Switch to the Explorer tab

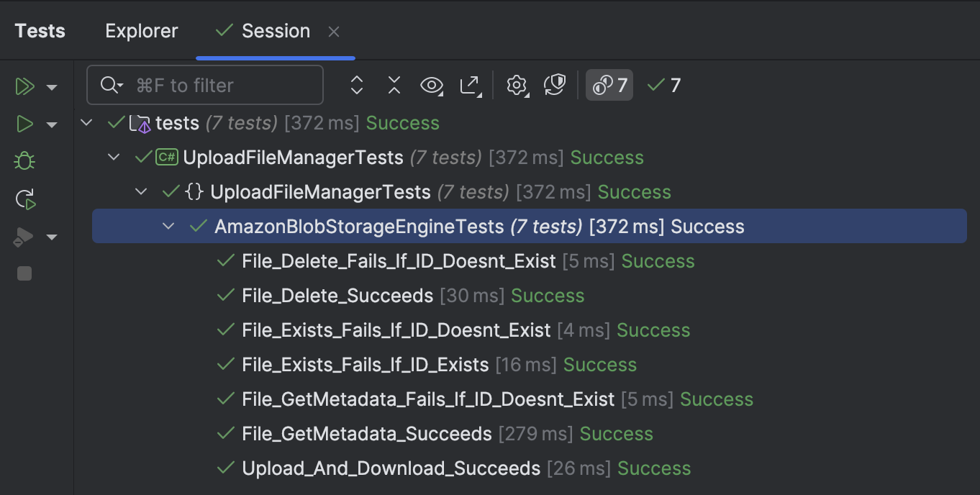click(x=141, y=30)
